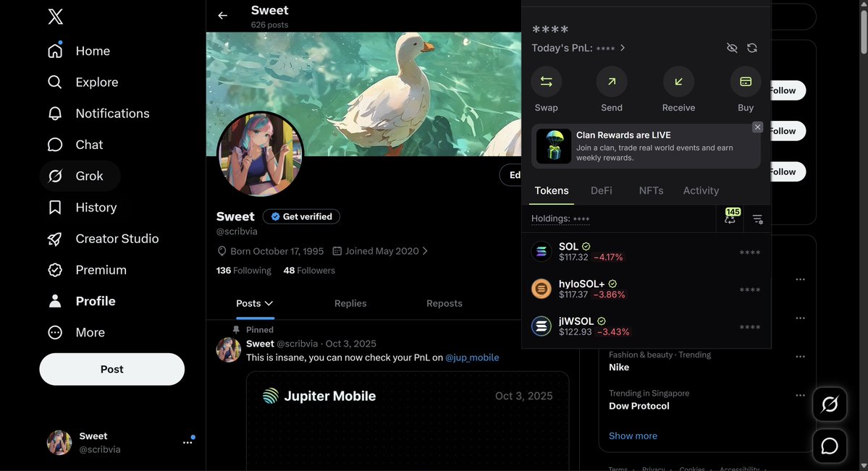868x471 pixels.
Task: Click more options for Dow Protocol trend
Action: point(800,395)
